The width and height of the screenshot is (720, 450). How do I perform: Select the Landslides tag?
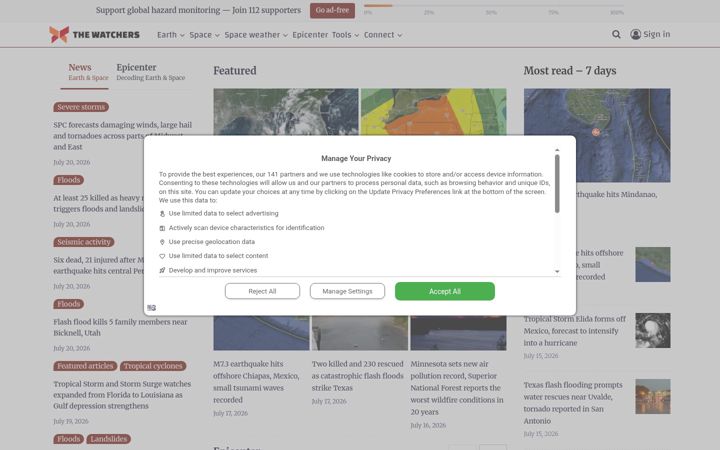108,439
